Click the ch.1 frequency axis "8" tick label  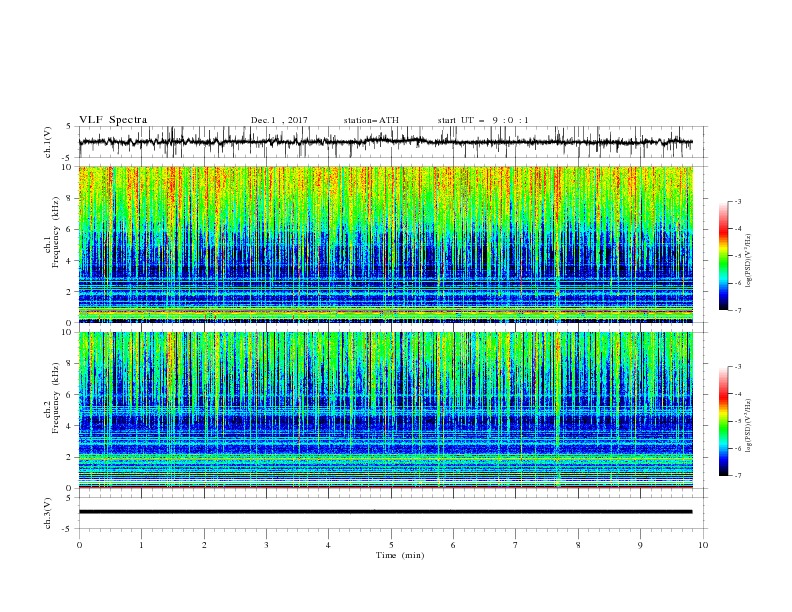coord(71,198)
